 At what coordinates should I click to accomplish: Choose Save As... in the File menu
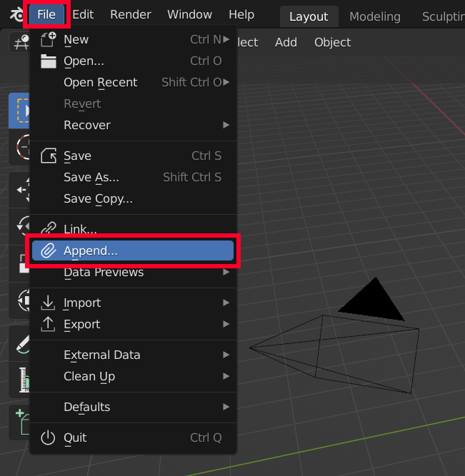pos(91,177)
